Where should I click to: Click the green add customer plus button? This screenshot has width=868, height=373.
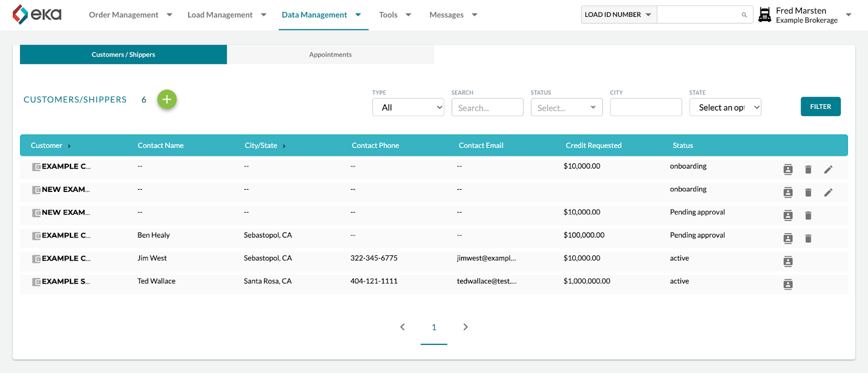click(x=167, y=99)
